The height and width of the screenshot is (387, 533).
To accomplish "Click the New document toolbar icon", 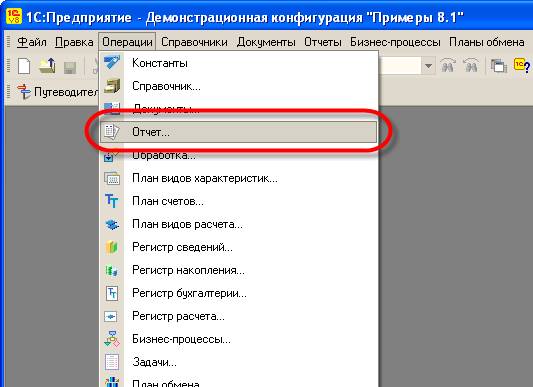I will click(24, 65).
